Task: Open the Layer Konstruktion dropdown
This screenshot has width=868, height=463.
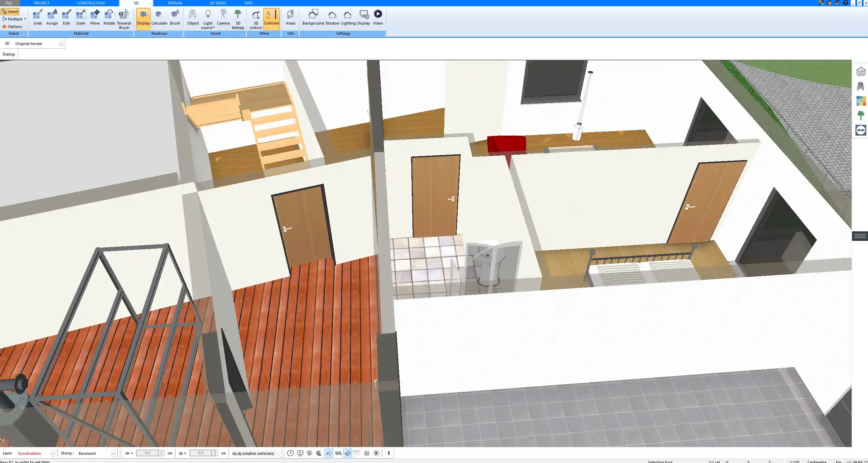Action: (53, 453)
